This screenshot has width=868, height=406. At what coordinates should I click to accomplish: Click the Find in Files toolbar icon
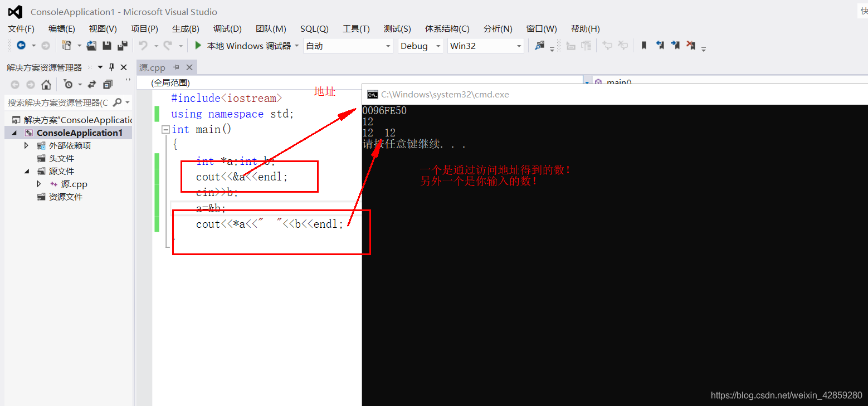[x=539, y=46]
